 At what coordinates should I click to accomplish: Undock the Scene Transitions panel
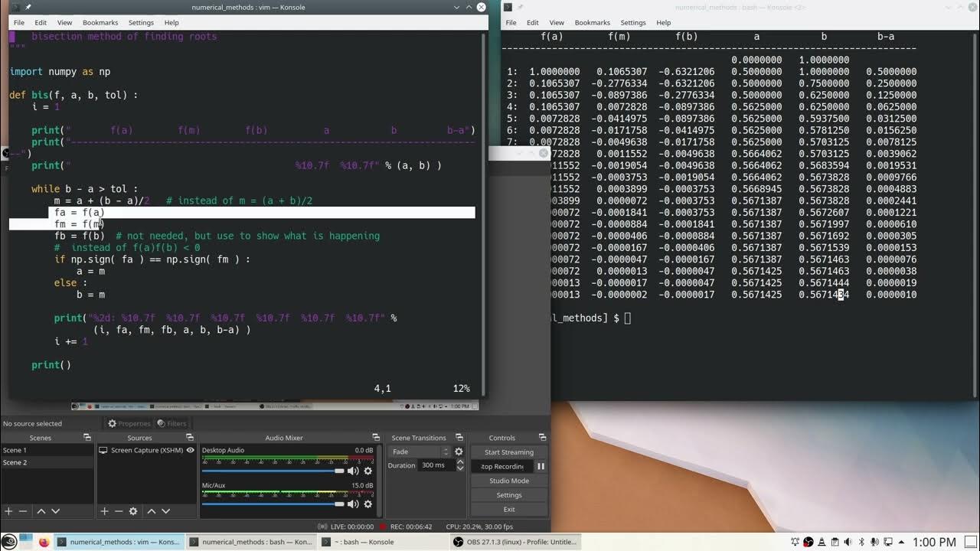pyautogui.click(x=459, y=438)
